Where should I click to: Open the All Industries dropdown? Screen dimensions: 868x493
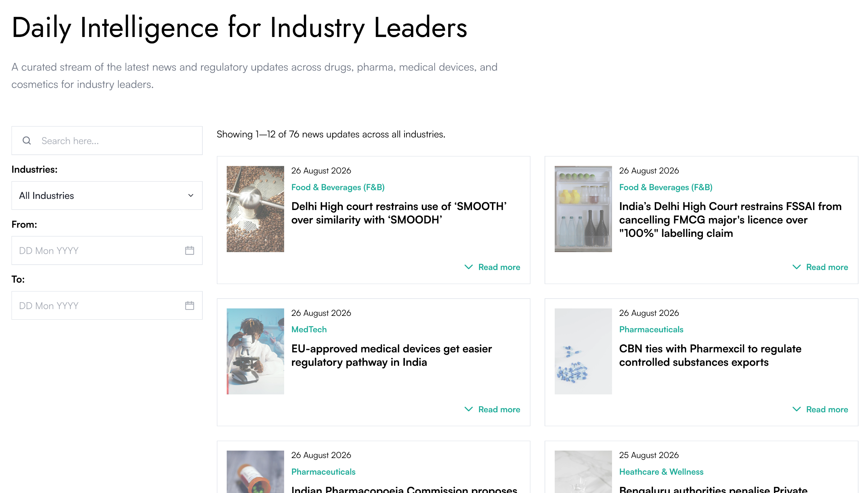pos(107,195)
